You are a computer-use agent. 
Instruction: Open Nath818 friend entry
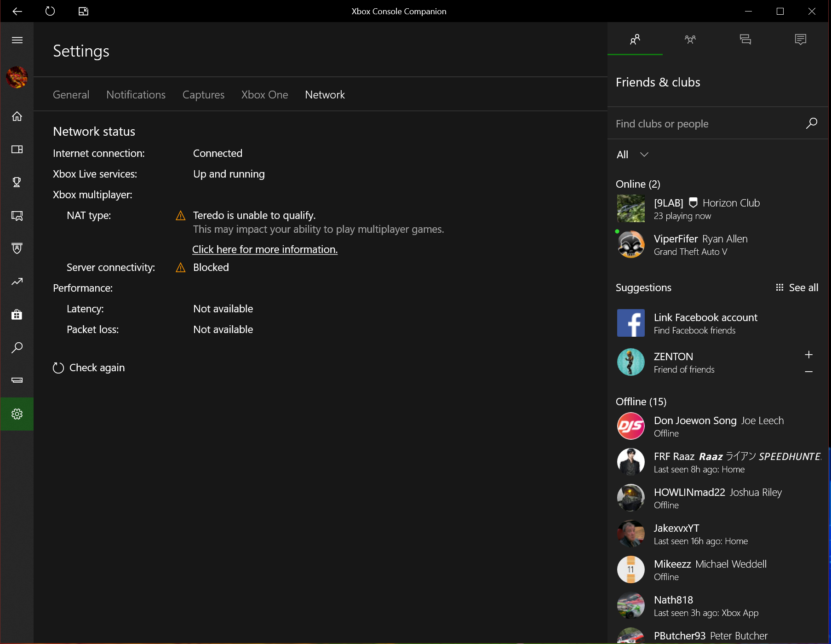(x=718, y=606)
